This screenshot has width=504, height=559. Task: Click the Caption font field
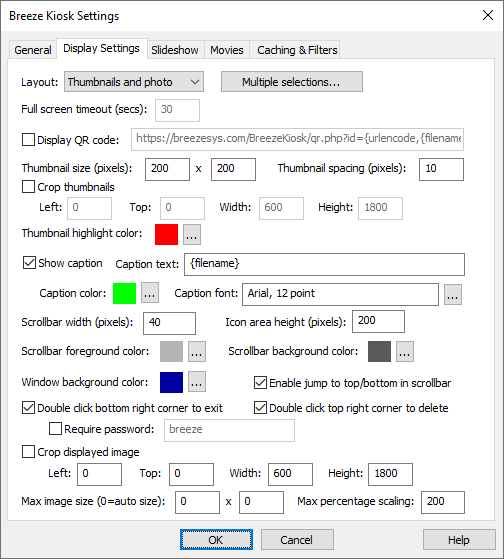click(340, 294)
